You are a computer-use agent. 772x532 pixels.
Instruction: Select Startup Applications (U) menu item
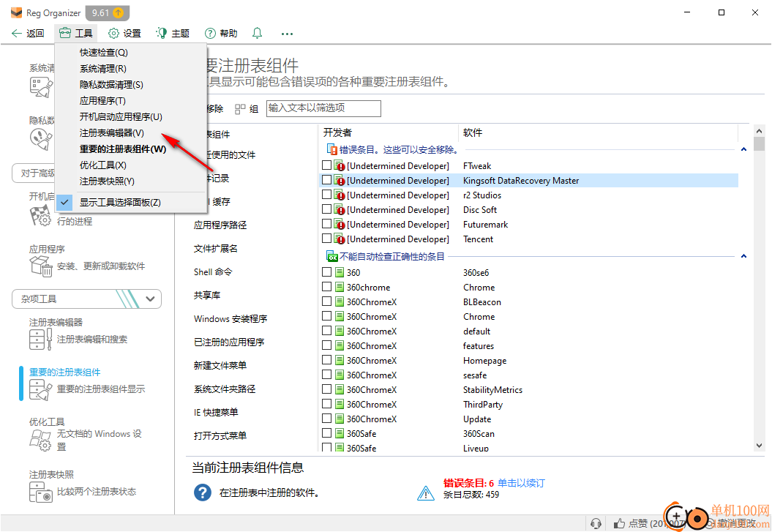[130, 116]
